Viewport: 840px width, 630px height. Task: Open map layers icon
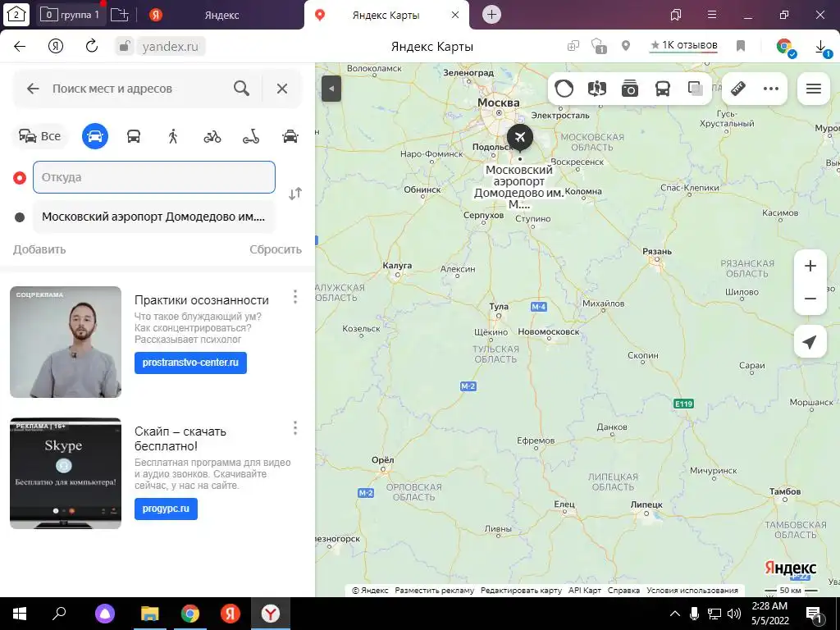point(696,89)
